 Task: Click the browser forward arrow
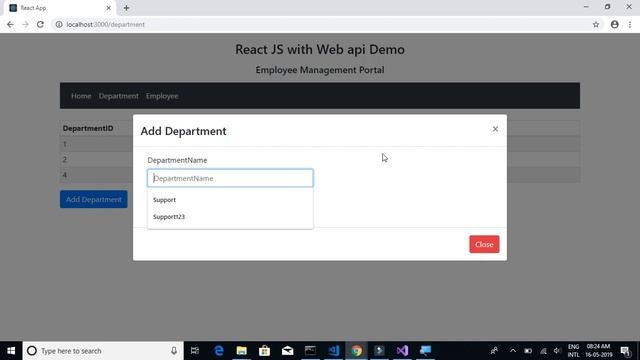25,24
